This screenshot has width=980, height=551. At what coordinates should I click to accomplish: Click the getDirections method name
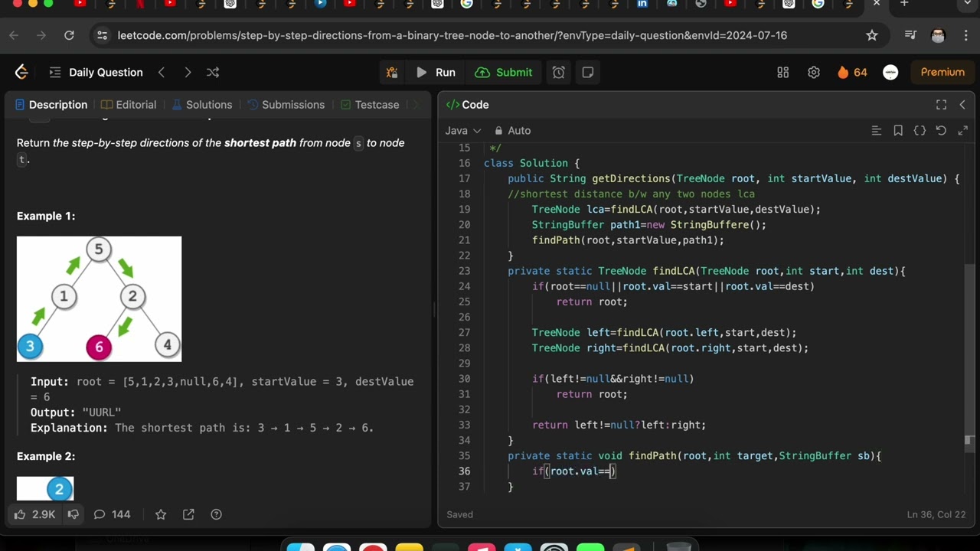(631, 178)
